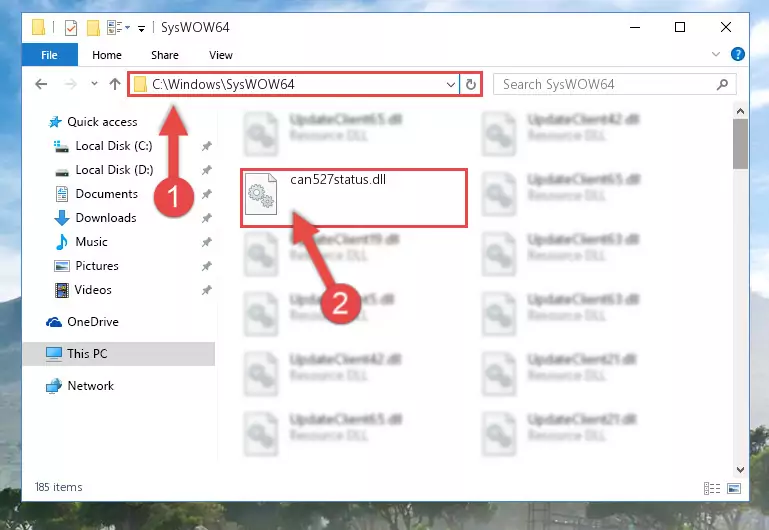Viewport: 769px width, 530px height.
Task: Close the SysWOW64 window
Action: point(726,27)
